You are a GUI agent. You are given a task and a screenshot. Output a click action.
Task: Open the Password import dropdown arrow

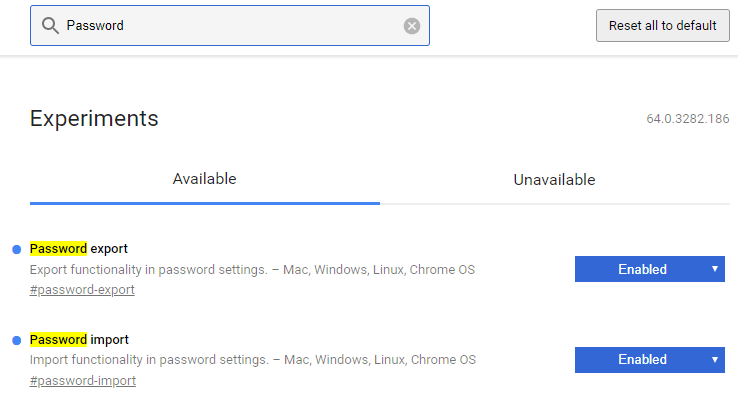(714, 360)
